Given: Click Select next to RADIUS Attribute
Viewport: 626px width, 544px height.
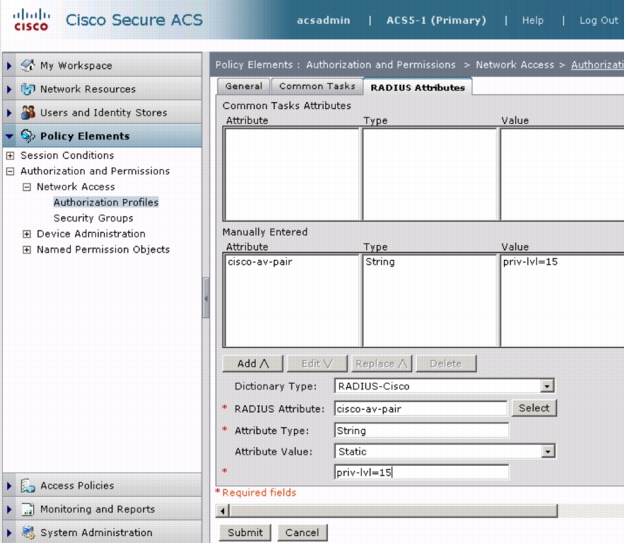Looking at the screenshot, I should pos(534,408).
